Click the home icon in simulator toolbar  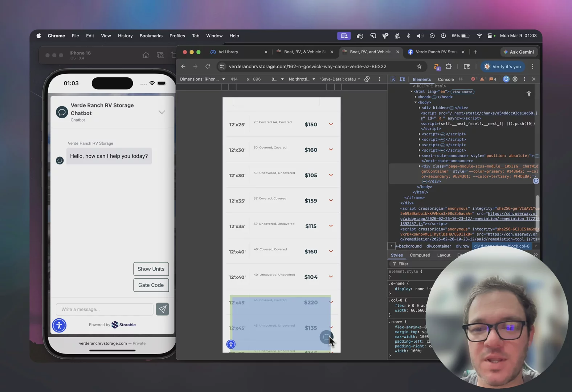pos(146,55)
